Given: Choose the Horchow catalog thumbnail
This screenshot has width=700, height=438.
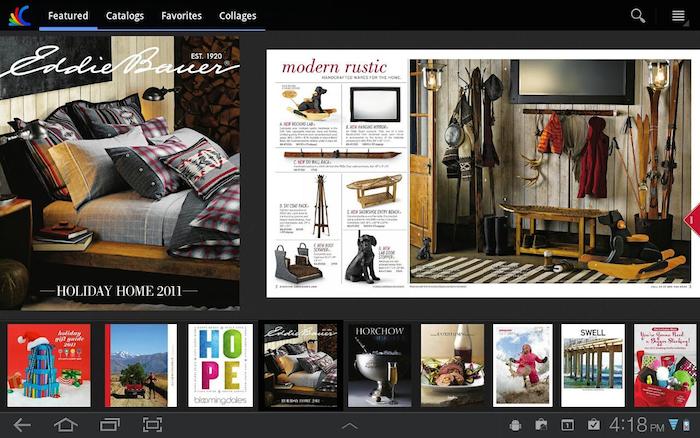Looking at the screenshot, I should click(379, 365).
